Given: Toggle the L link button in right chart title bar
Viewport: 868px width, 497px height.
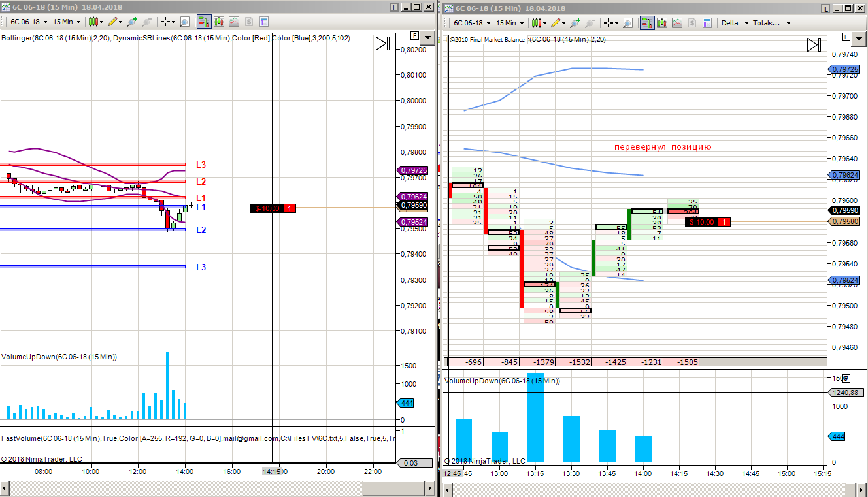Looking at the screenshot, I should click(x=824, y=8).
